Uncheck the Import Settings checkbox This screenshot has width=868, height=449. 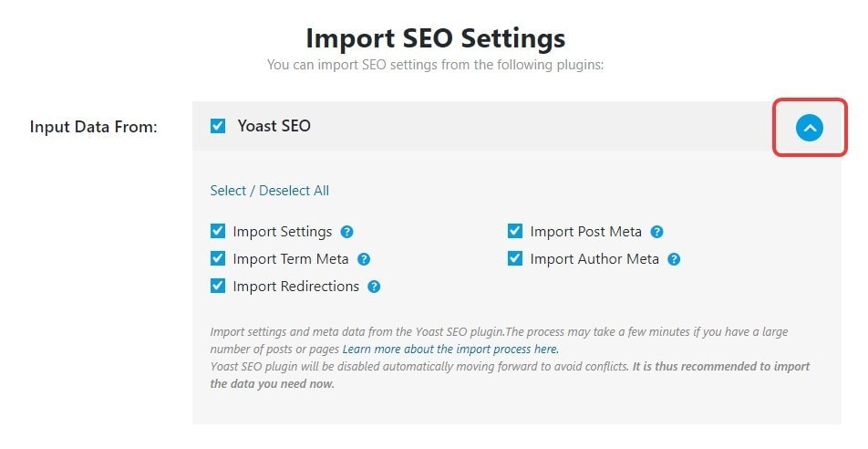tap(218, 231)
